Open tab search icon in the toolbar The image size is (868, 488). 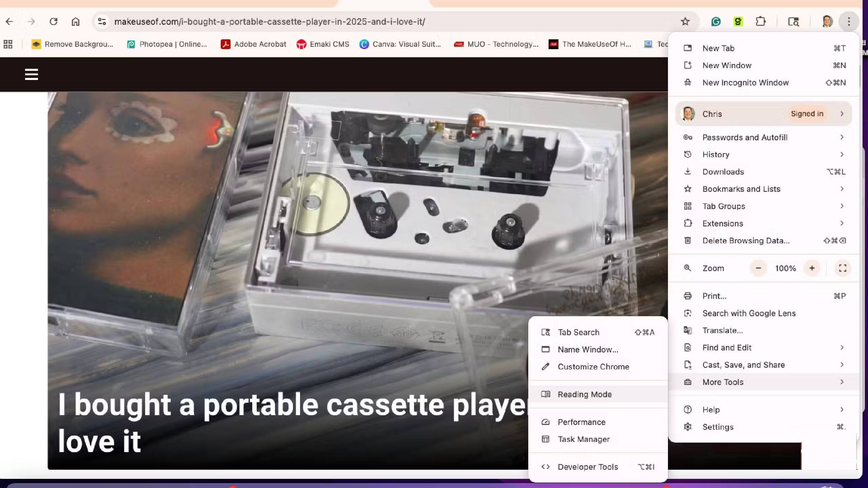click(793, 22)
